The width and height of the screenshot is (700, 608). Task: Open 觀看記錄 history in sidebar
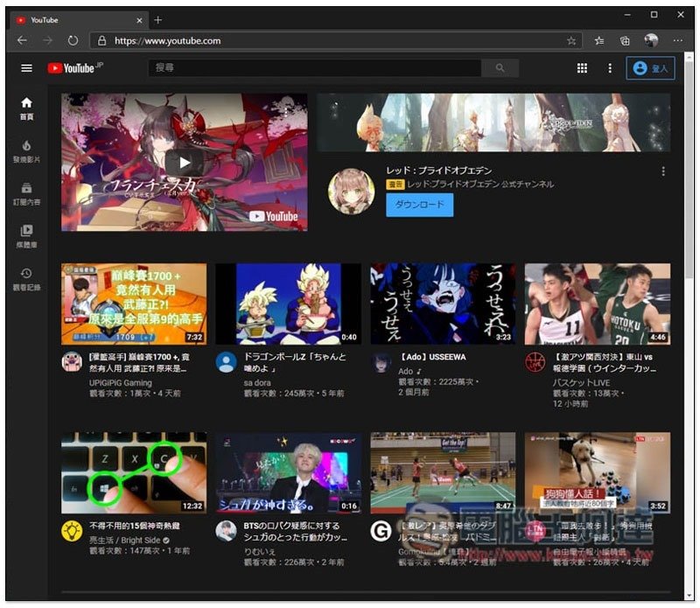pos(26,278)
